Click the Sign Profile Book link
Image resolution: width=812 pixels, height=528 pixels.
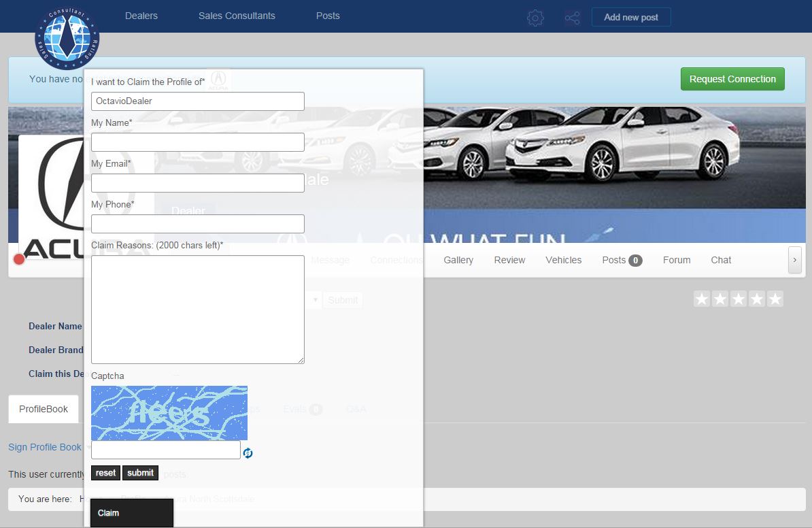click(44, 447)
